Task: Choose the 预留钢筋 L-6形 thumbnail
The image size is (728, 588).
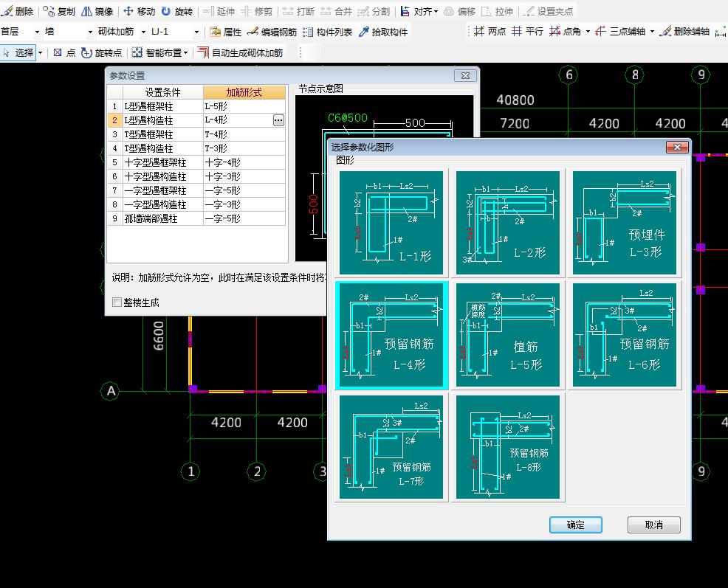Action: pos(624,335)
